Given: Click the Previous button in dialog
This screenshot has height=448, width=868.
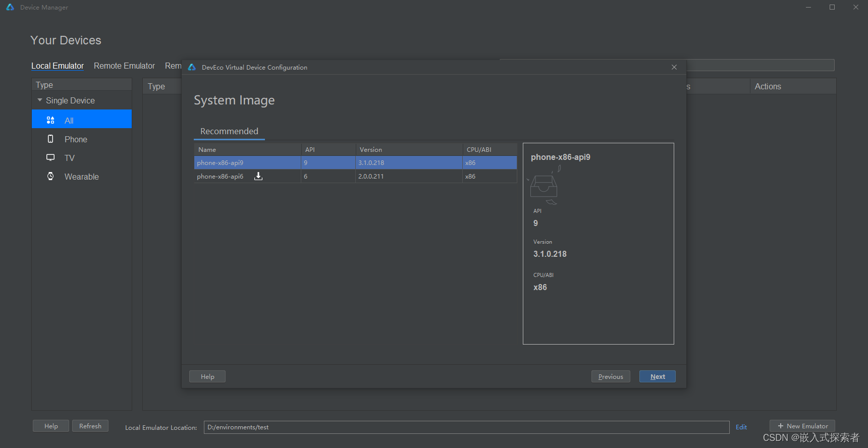Looking at the screenshot, I should [x=611, y=376].
